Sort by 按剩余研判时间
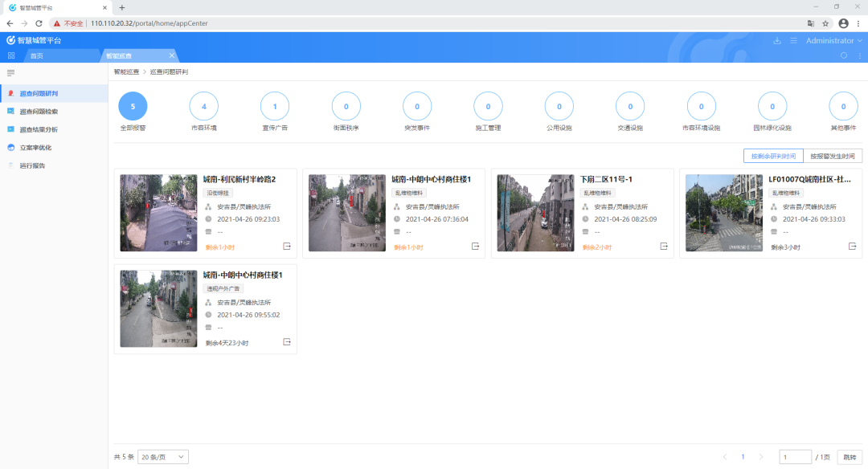Screen dimensions: 868x469 773,157
